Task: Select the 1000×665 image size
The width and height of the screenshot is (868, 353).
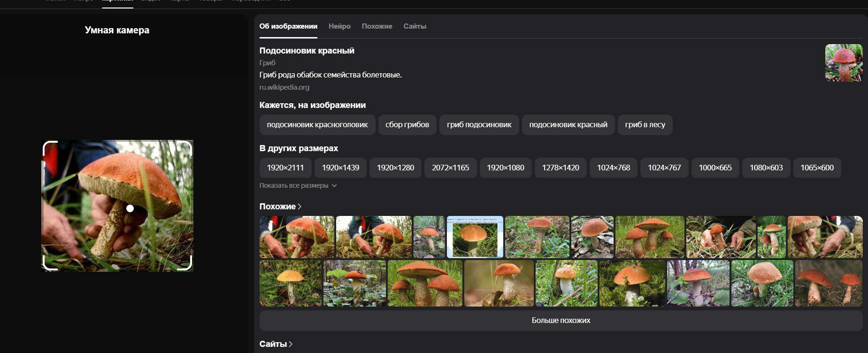Action: (x=715, y=168)
